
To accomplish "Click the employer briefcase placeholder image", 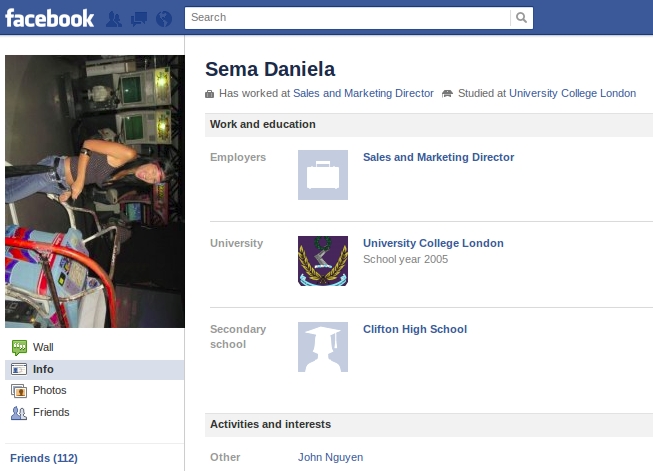I will (x=323, y=175).
